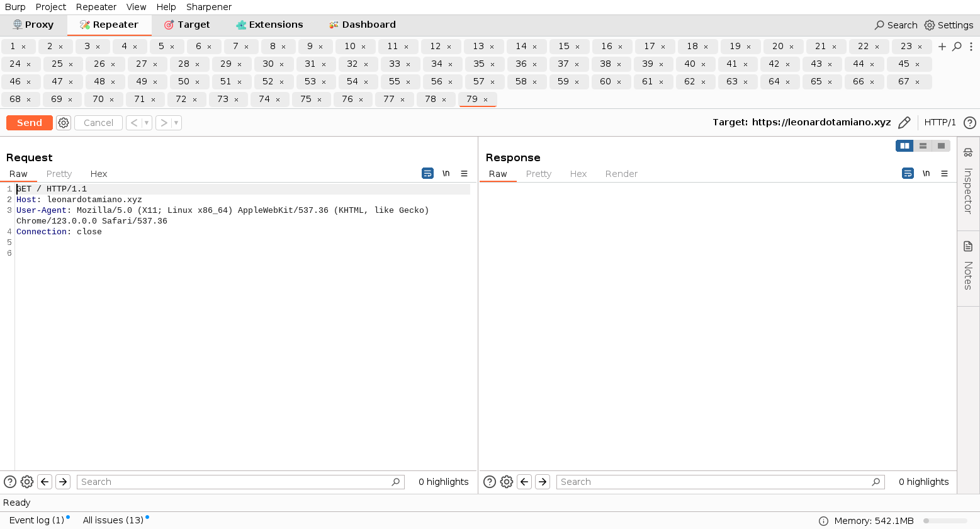This screenshot has width=980, height=529.
Task: Open the request editor hamburger menu
Action: (x=464, y=173)
